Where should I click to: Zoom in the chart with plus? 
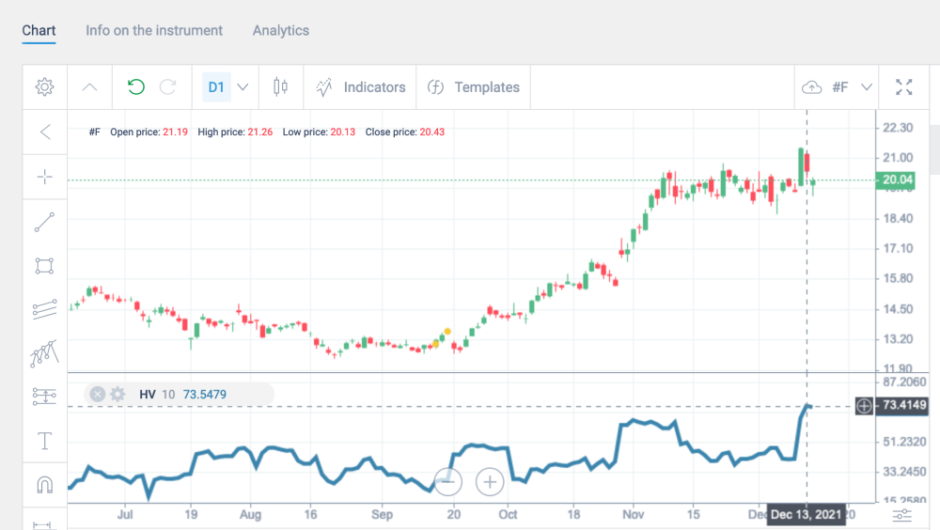pyautogui.click(x=490, y=481)
